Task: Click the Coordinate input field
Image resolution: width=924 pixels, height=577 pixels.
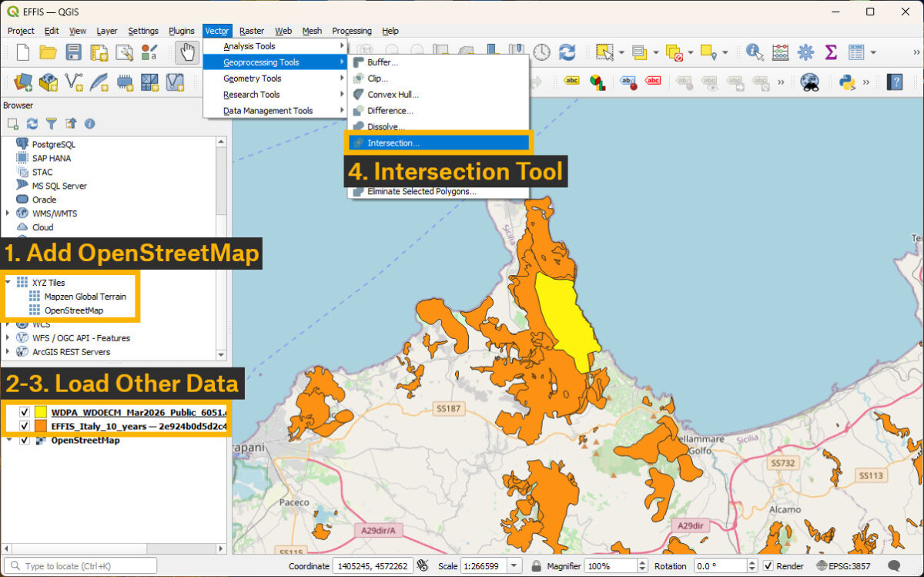Action: (x=373, y=566)
